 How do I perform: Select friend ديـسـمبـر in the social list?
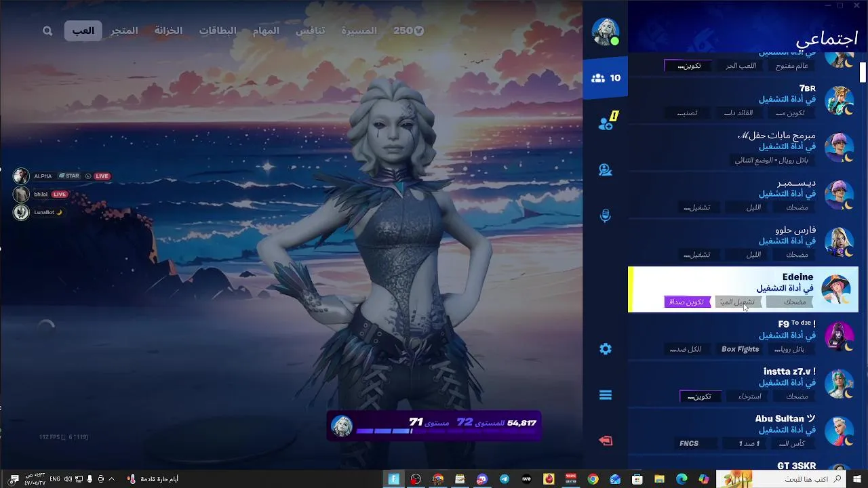click(x=743, y=195)
